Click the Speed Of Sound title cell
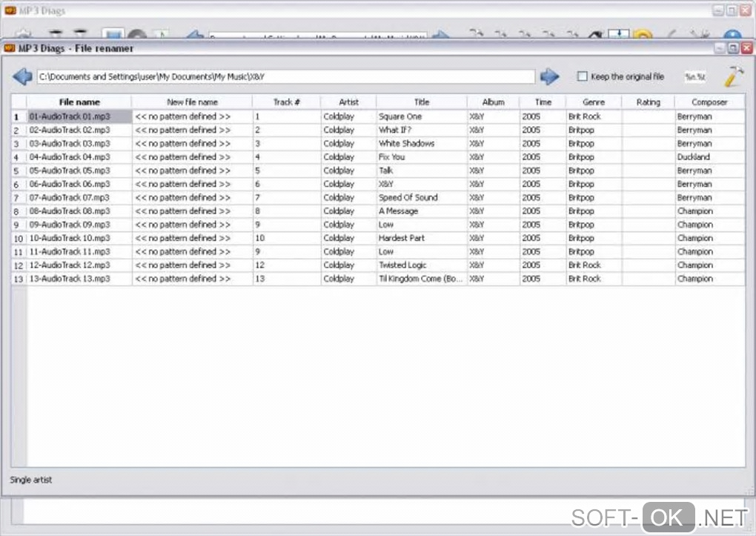 pos(422,197)
